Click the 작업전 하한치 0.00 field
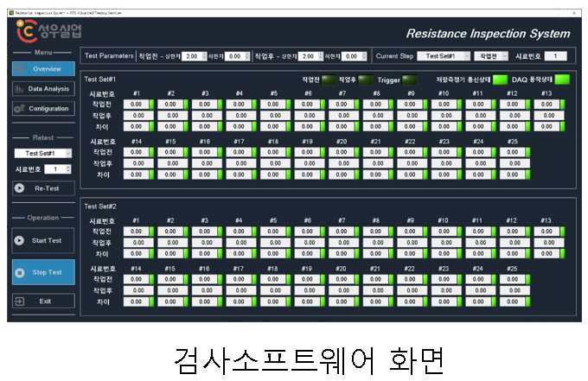This screenshot has height=381, width=588. coord(235,56)
